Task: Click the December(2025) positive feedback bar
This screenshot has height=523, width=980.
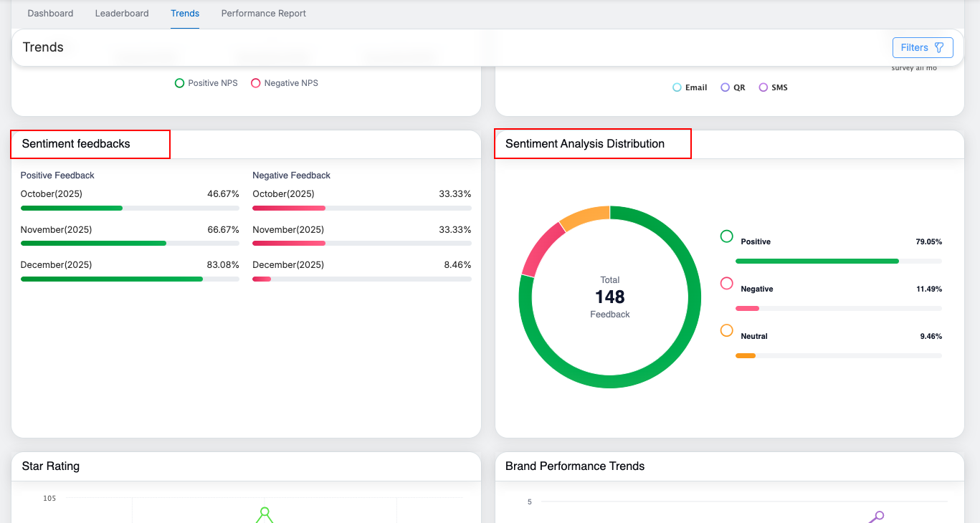Action: point(112,279)
